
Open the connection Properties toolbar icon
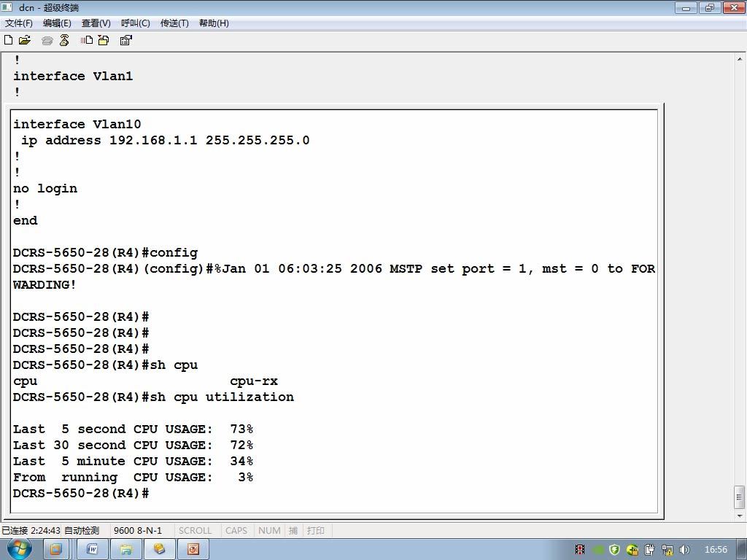point(125,41)
